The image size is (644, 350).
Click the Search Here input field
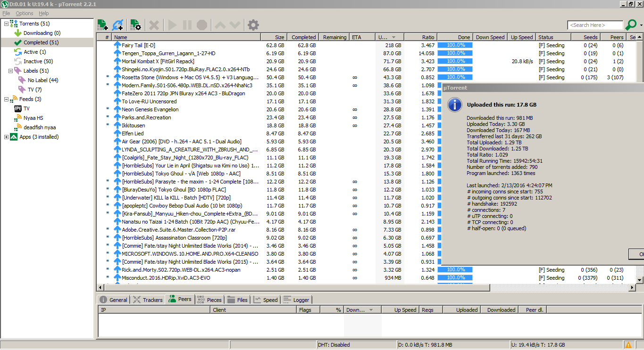coord(594,25)
